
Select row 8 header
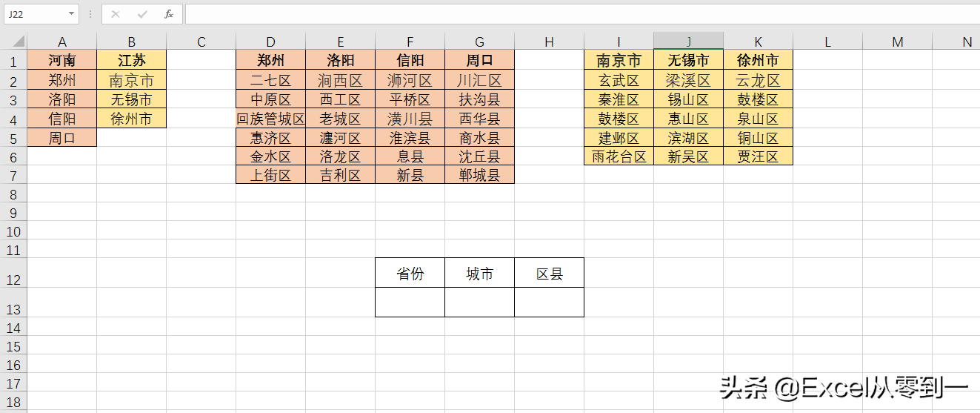[x=13, y=194]
